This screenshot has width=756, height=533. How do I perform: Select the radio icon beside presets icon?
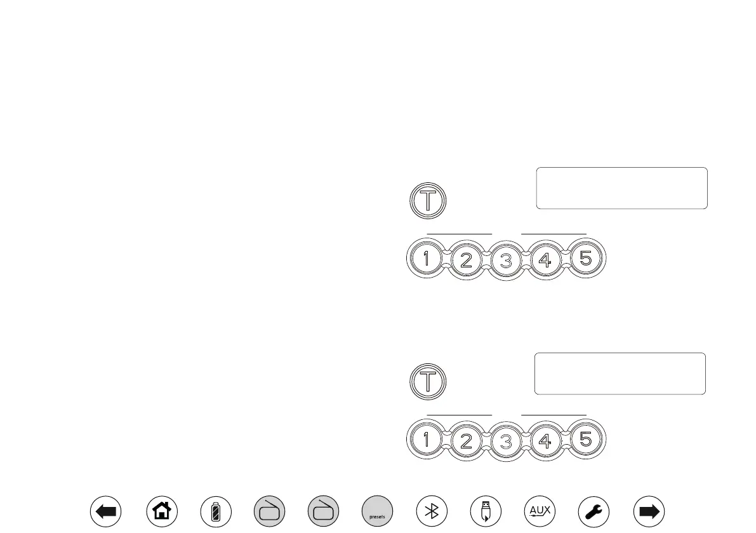tap(324, 511)
